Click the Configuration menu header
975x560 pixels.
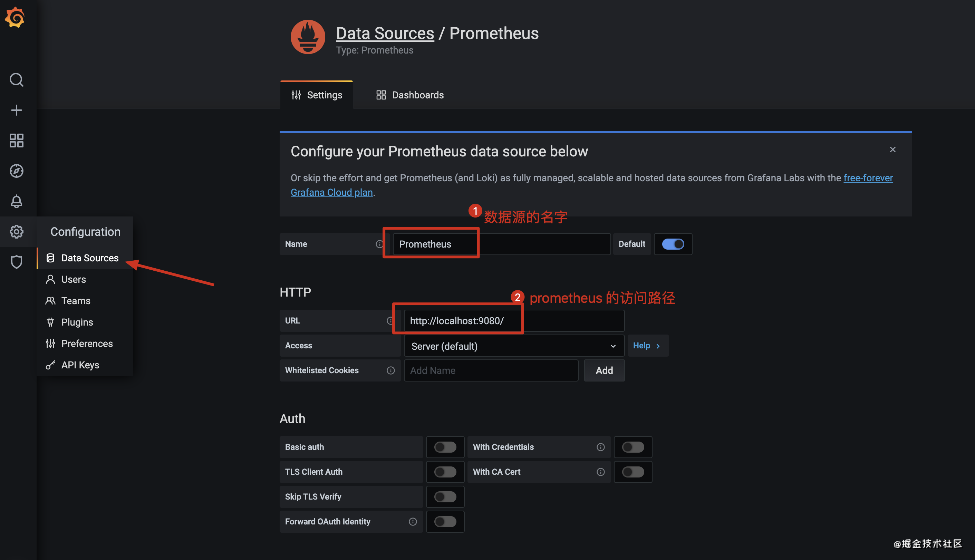85,232
